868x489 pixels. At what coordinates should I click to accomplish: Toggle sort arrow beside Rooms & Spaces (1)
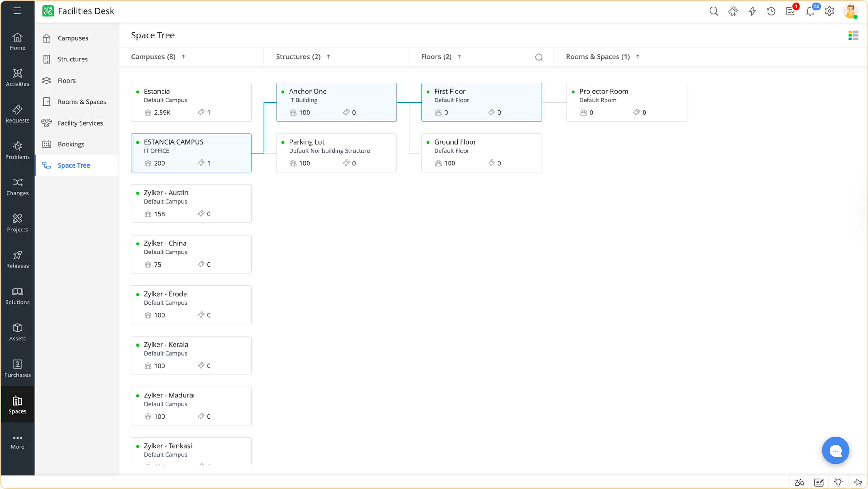[638, 57]
